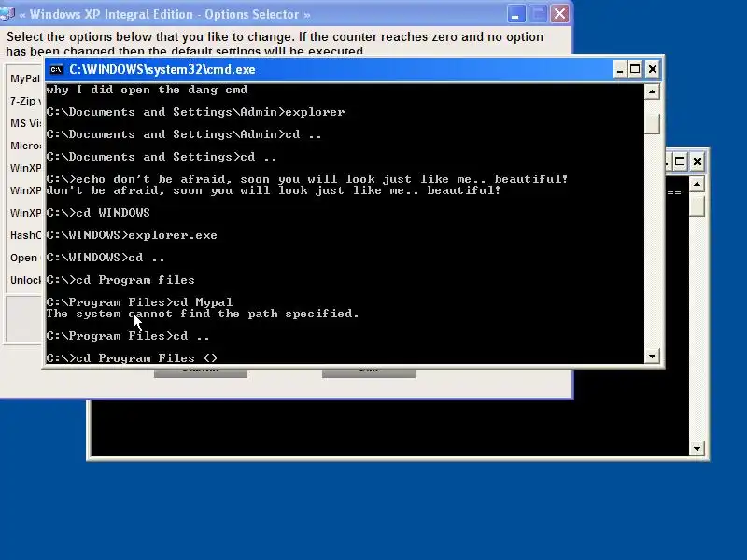The width and height of the screenshot is (747, 560).
Task: Click scrollbar thumb in background cmd window
Action: click(697, 206)
